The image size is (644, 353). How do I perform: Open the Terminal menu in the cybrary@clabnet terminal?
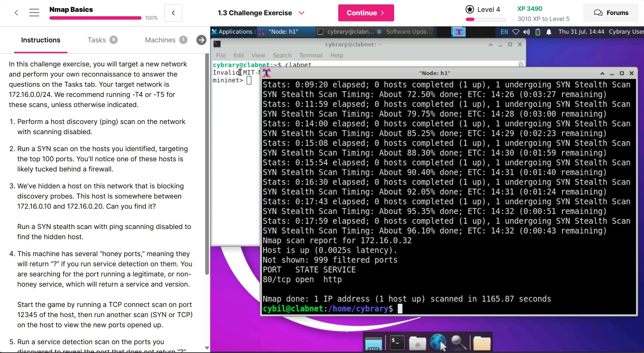pos(310,55)
